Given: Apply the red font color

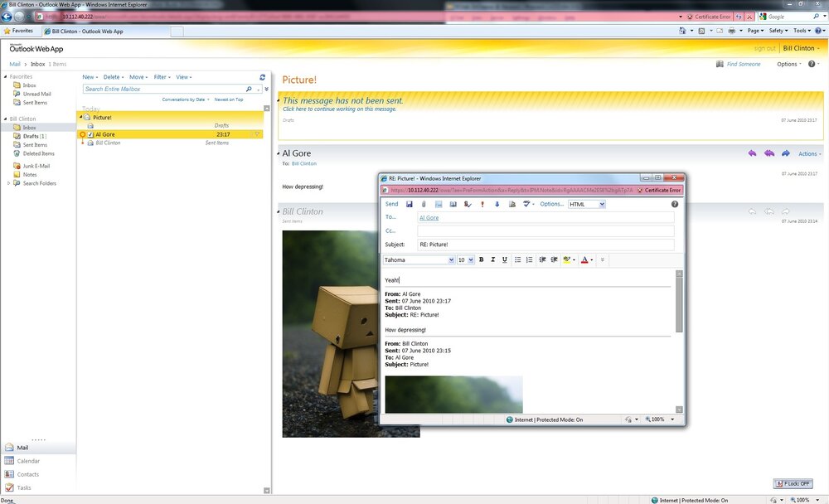Looking at the screenshot, I should pyautogui.click(x=584, y=259).
